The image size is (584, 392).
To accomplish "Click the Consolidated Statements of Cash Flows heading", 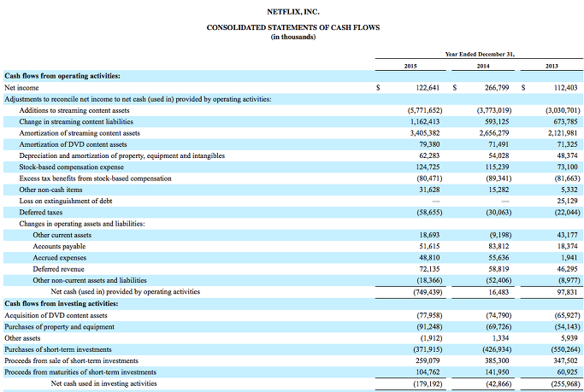I will pyautogui.click(x=293, y=27).
